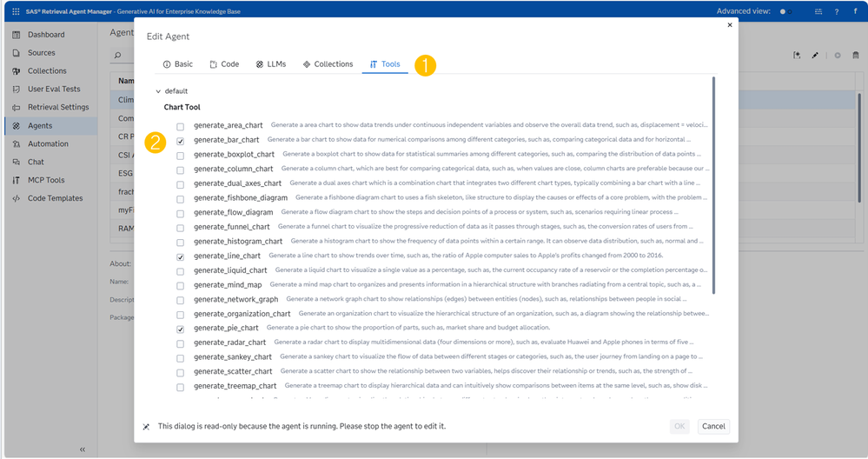Click the disabled OK button
This screenshot has width=868, height=459.
click(x=679, y=426)
